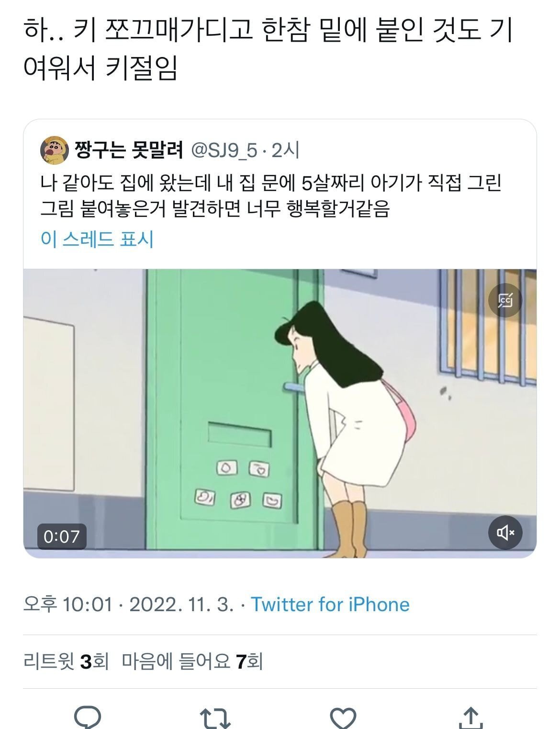Tap the reply speech bubble icon
560x729 pixels.
(x=88, y=718)
